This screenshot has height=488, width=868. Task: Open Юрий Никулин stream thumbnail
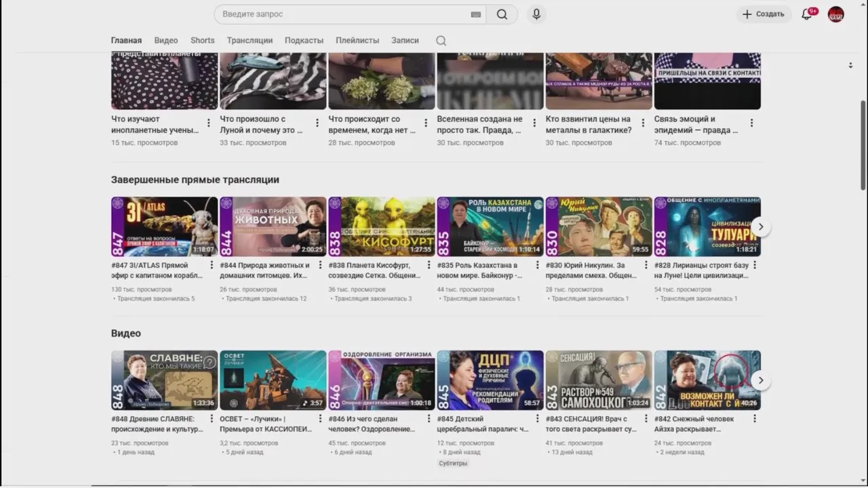599,227
